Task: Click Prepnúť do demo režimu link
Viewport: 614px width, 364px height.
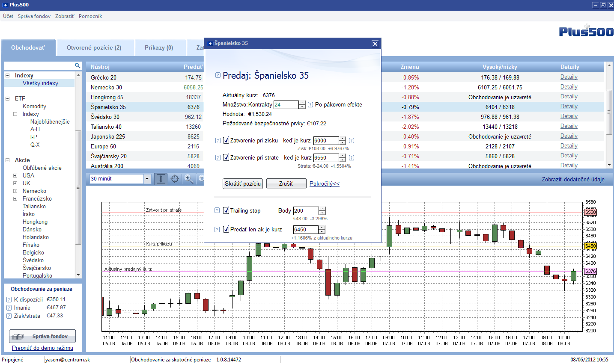Action: (x=42, y=348)
